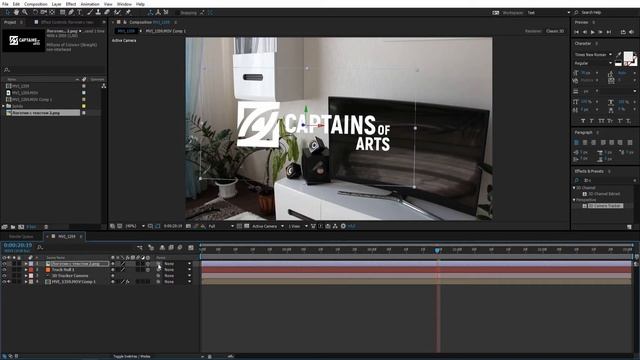
Task: Select the Rectangle shape tool
Action: tap(62, 13)
